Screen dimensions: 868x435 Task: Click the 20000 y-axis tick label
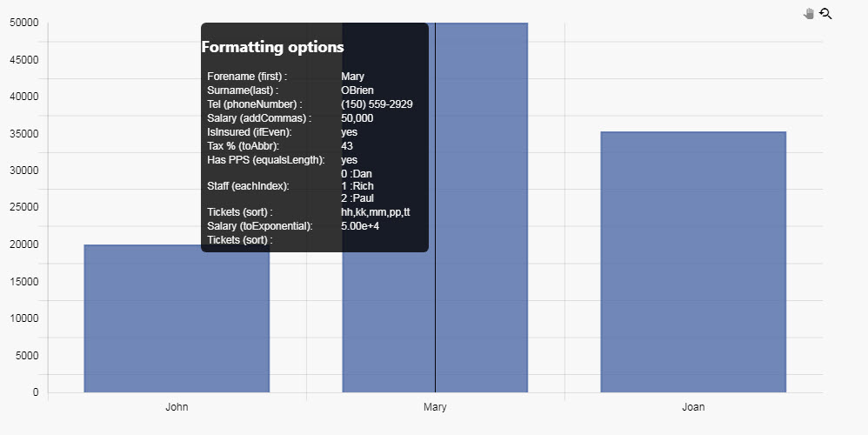tap(23, 244)
